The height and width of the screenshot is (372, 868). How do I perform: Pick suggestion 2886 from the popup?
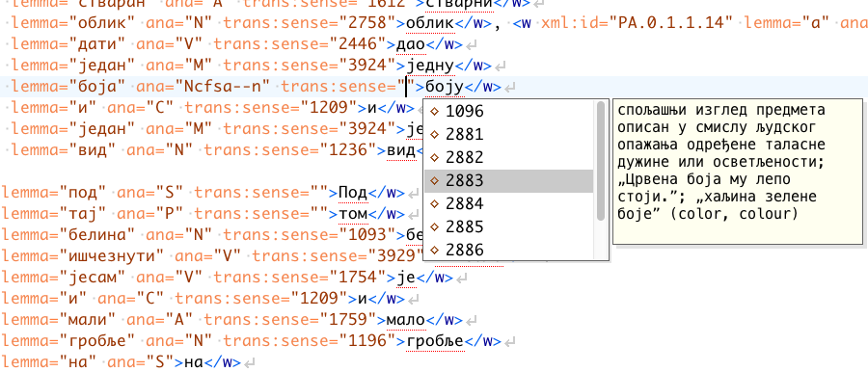pyautogui.click(x=508, y=250)
